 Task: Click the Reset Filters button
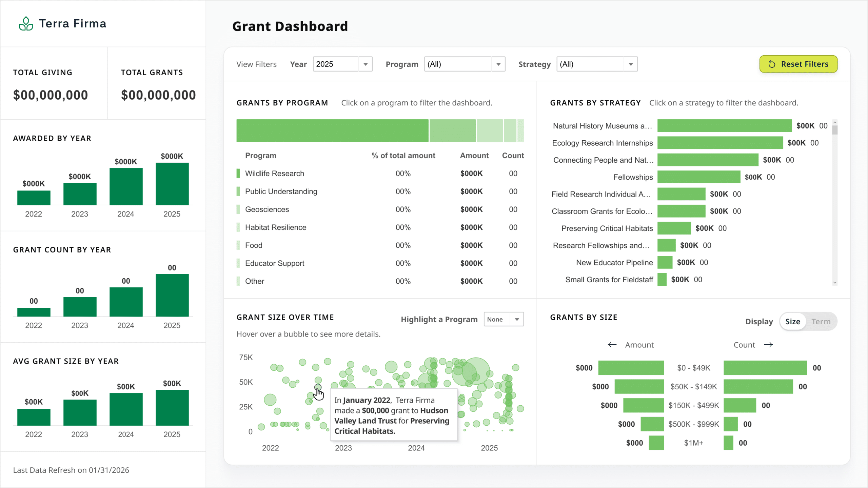tap(798, 64)
